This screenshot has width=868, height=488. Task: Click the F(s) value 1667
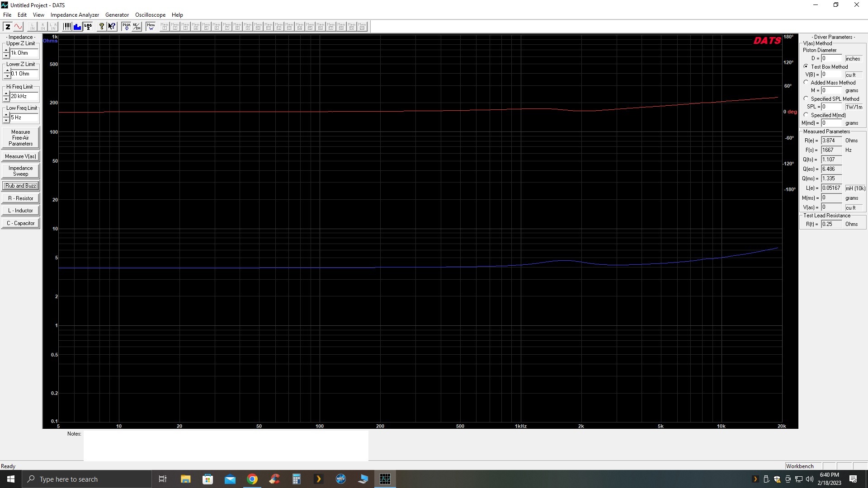(x=831, y=150)
